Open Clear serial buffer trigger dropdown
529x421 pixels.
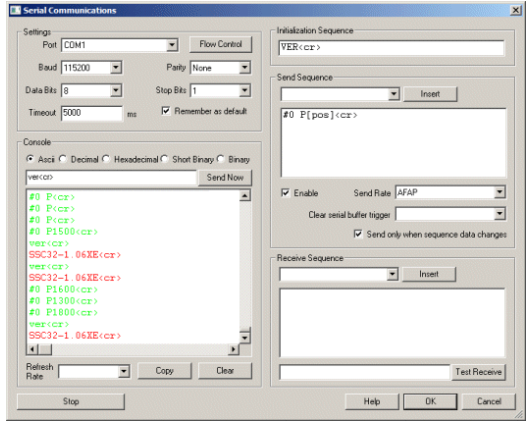(x=499, y=214)
